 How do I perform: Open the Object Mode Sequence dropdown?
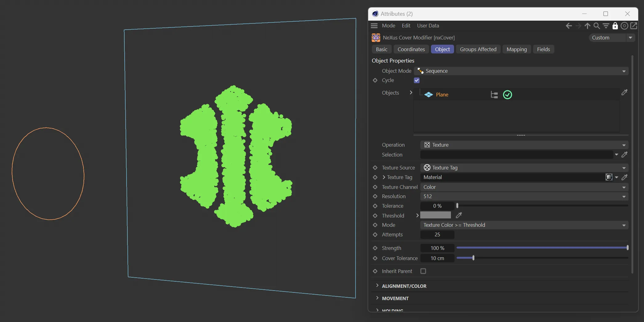521,71
